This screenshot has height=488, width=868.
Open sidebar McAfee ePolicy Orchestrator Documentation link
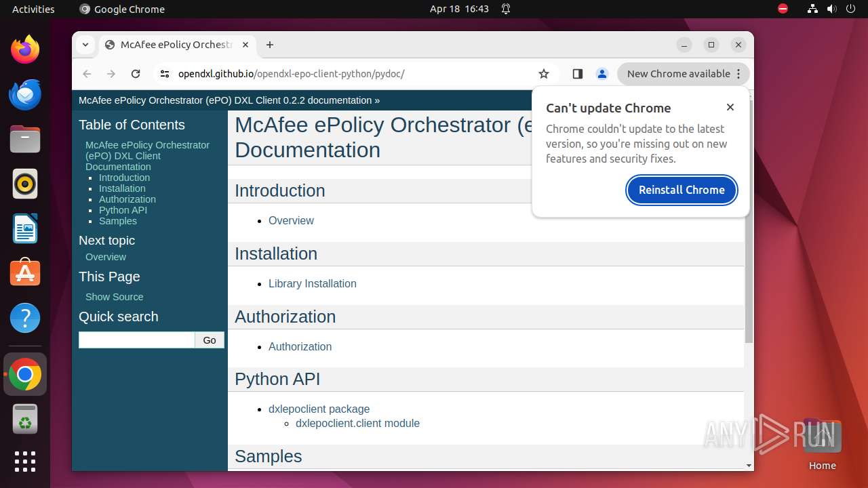tap(147, 156)
